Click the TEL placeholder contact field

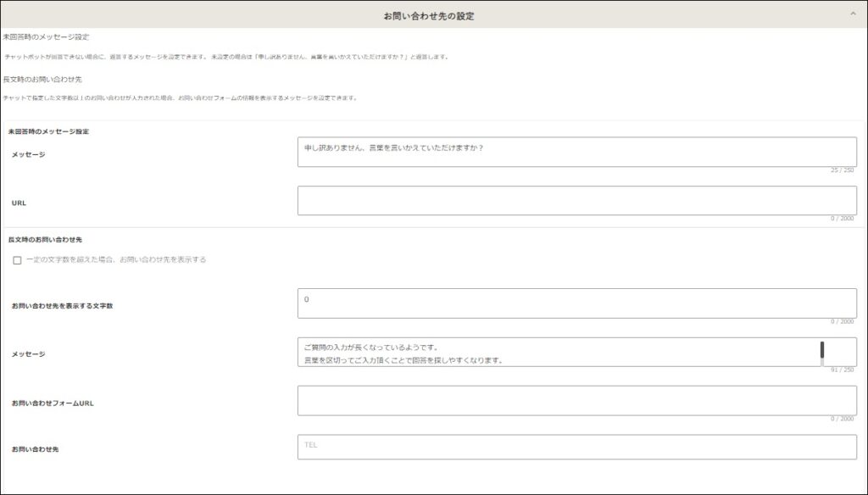coord(576,447)
